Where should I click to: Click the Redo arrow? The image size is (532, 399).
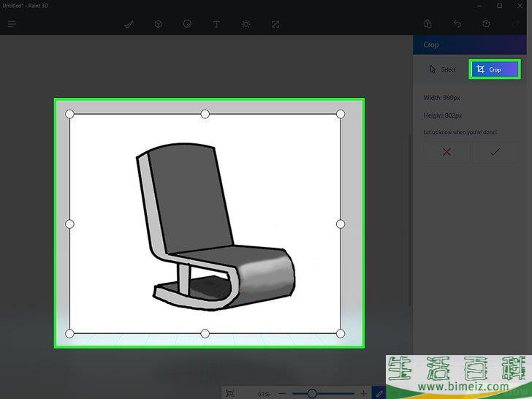click(x=516, y=24)
